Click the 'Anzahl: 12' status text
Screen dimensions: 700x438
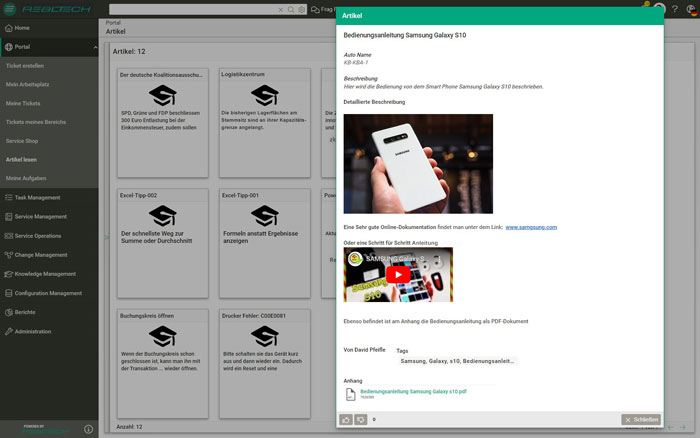pos(129,427)
